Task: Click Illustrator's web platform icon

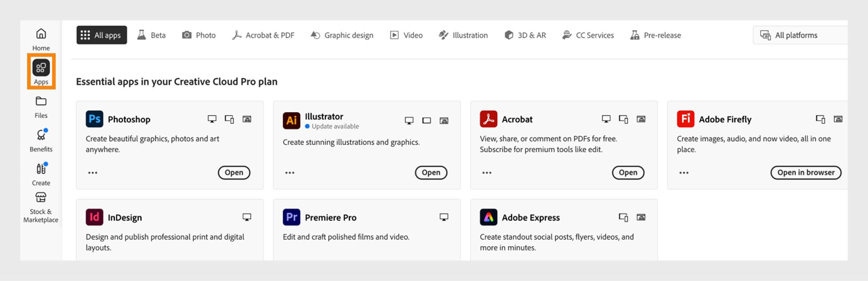Action: pyautogui.click(x=444, y=120)
